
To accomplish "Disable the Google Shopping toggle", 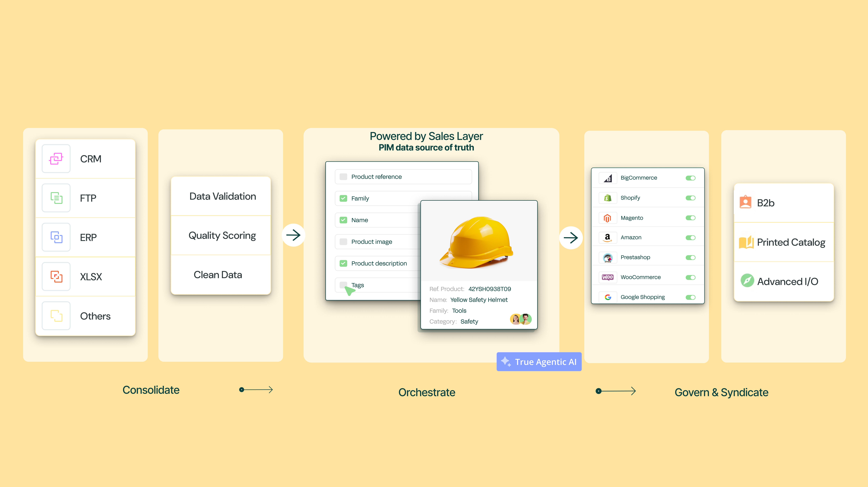I will point(690,297).
